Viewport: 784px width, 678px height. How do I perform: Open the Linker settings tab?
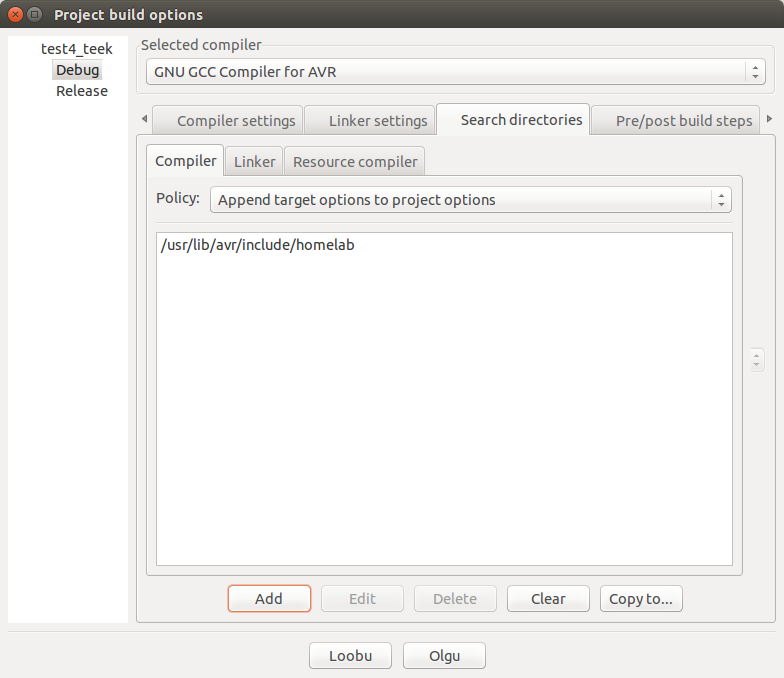click(377, 121)
